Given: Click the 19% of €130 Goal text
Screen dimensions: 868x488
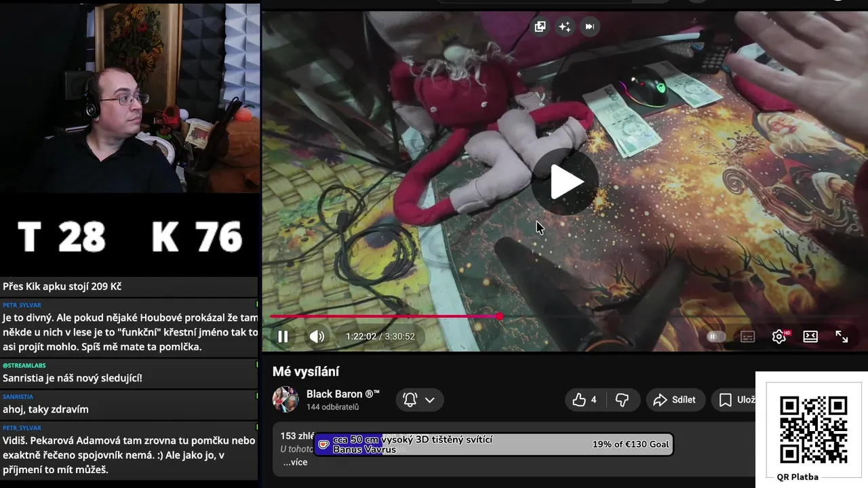Looking at the screenshot, I should point(631,445).
